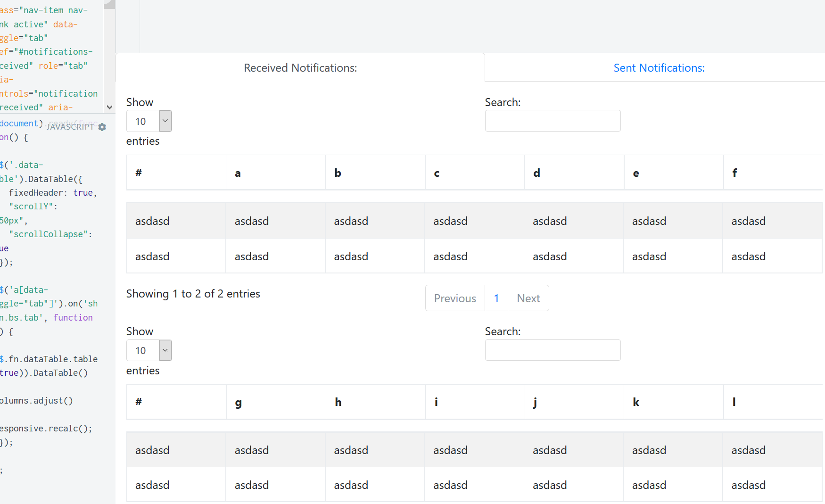825x504 pixels.
Task: Click the fixedHeader line in the JavaScript editor
Action: [x=52, y=193]
